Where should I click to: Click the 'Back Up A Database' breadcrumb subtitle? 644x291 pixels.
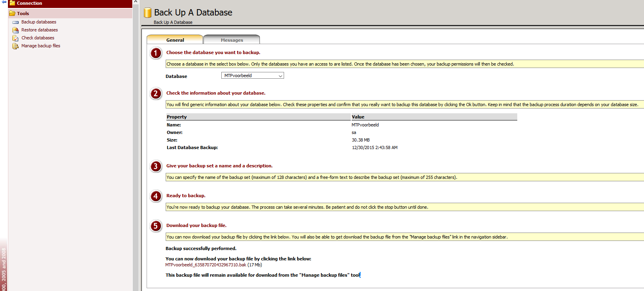[x=173, y=23]
